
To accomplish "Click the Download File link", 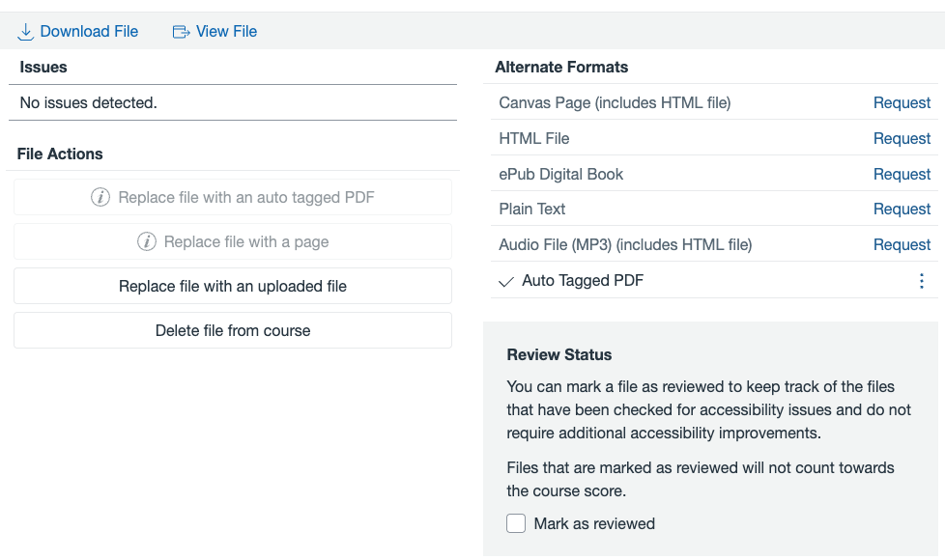I will click(x=89, y=32).
